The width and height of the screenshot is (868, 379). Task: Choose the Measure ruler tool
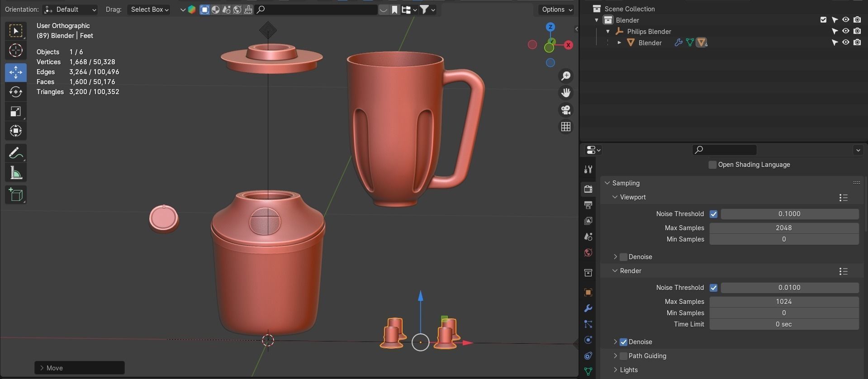tap(16, 173)
